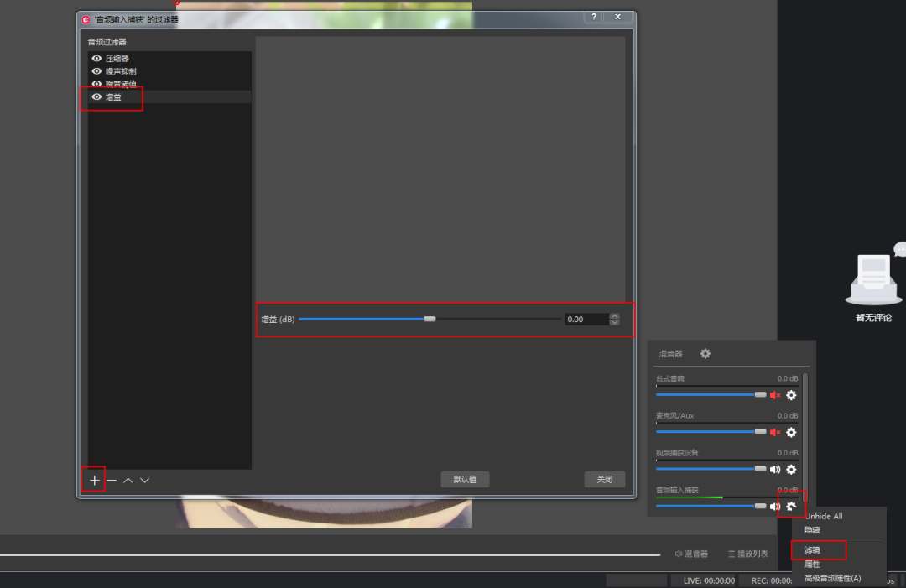Click the speaker icon of 音频输入捕获
The width and height of the screenshot is (906, 588).
coord(774,505)
